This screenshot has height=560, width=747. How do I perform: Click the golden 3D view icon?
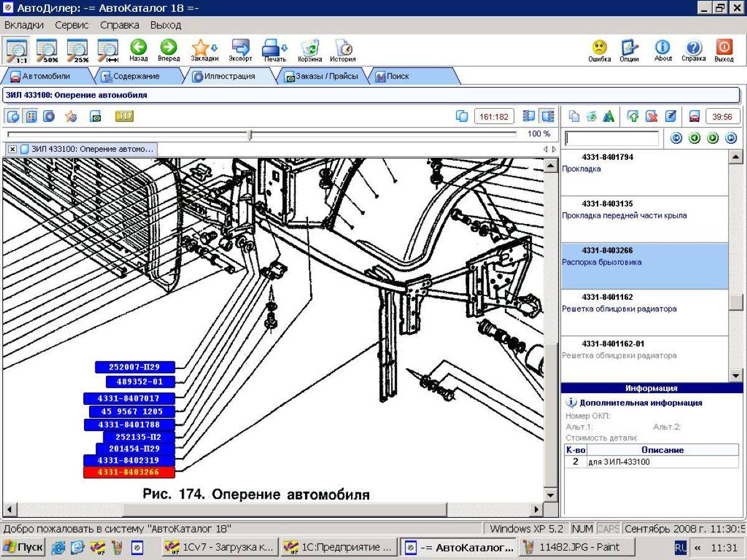coord(125,116)
